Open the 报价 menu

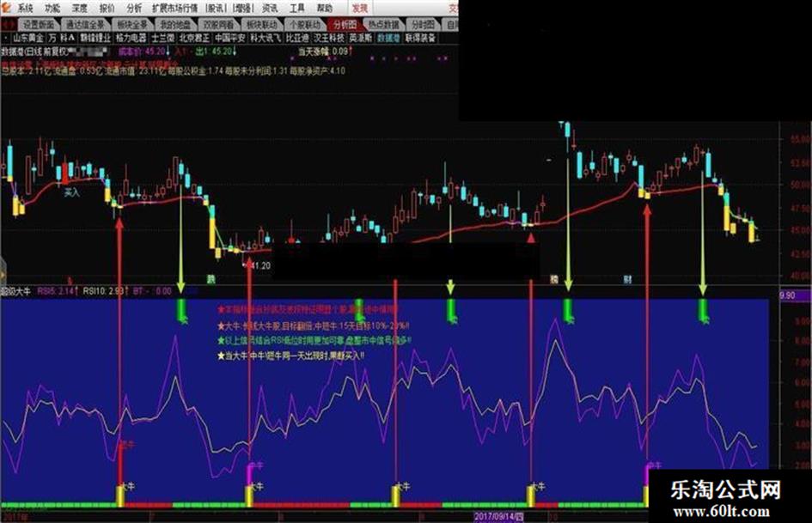(107, 8)
